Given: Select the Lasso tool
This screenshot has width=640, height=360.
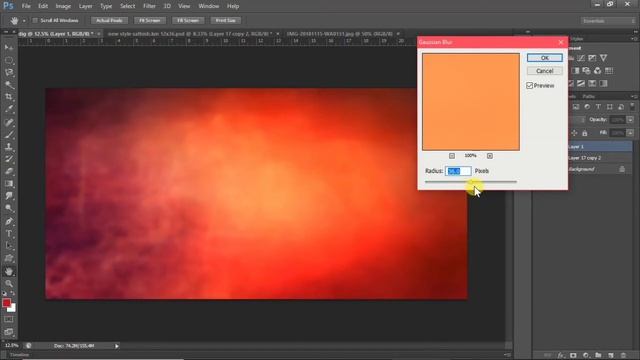Looking at the screenshot, I should point(9,73).
